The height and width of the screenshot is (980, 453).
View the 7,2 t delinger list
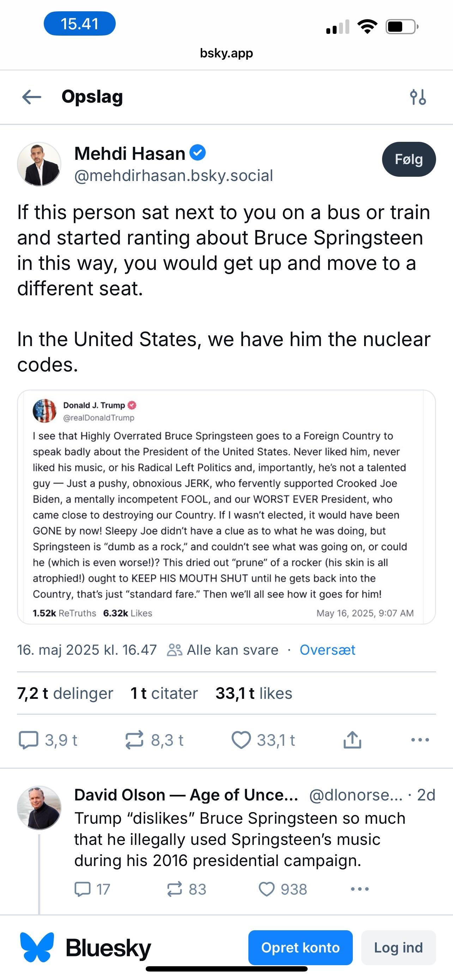click(65, 694)
